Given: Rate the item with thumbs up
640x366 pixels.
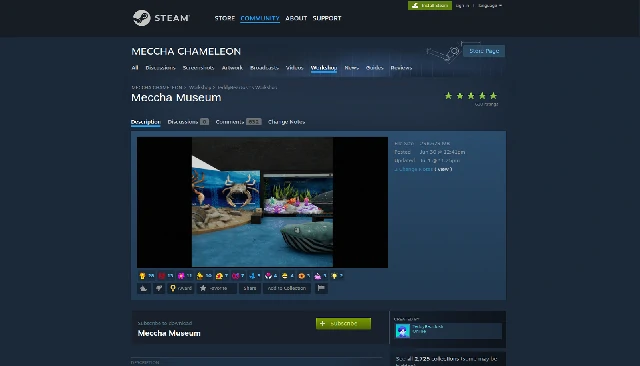Looking at the screenshot, I should click(144, 288).
